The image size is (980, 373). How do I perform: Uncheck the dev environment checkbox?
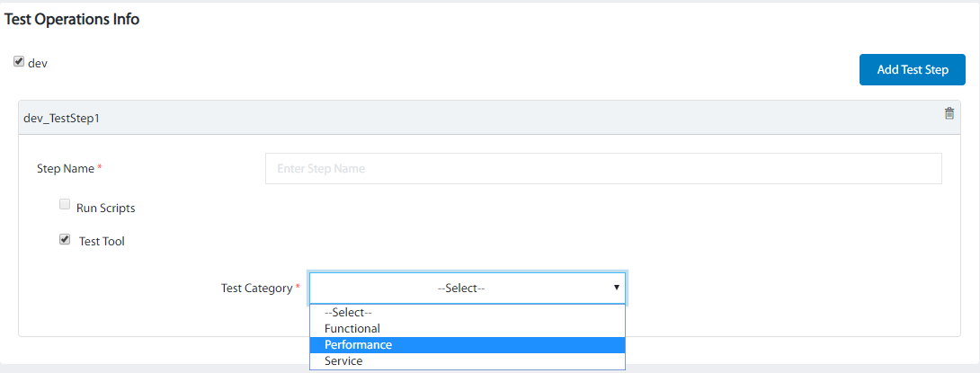18,62
